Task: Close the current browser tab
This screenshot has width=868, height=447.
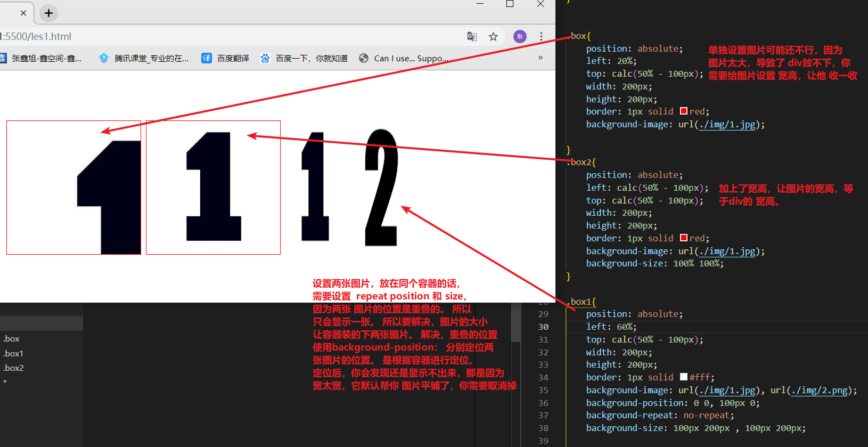Action: point(23,13)
